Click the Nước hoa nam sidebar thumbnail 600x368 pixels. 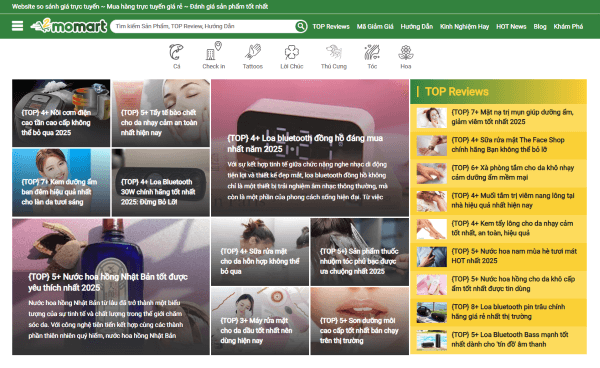(x=432, y=257)
